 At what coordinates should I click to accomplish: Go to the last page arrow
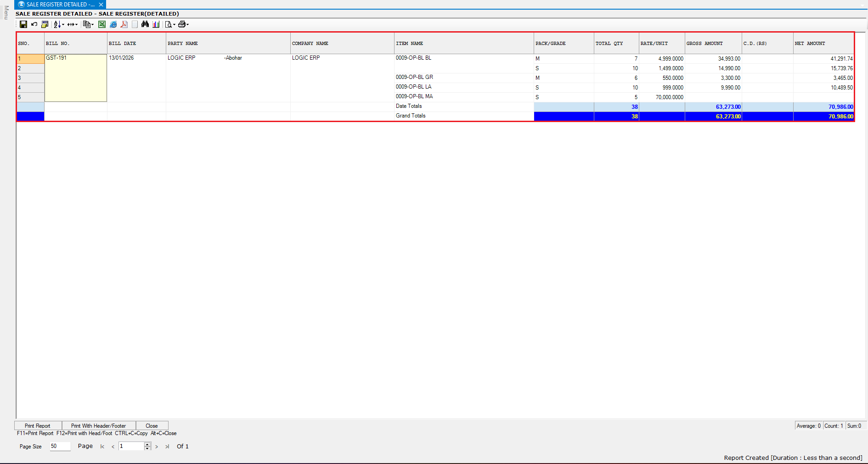coord(167,447)
